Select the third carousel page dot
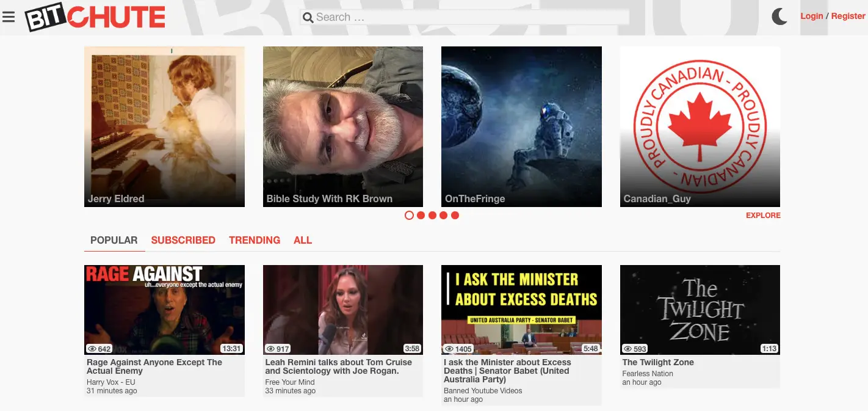Screen dimensions: 868x411 (x=432, y=215)
